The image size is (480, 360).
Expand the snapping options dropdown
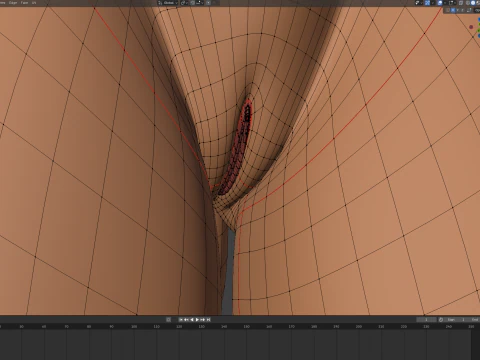point(200,3)
